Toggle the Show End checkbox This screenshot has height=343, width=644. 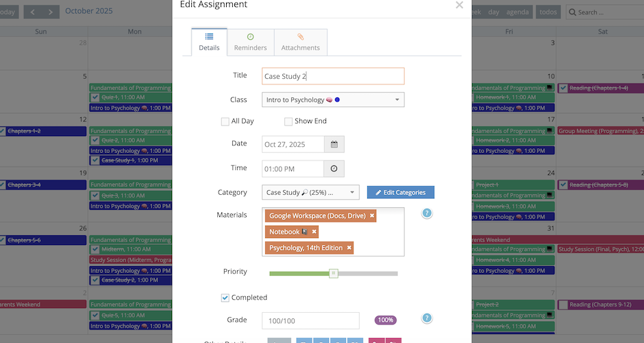(288, 121)
